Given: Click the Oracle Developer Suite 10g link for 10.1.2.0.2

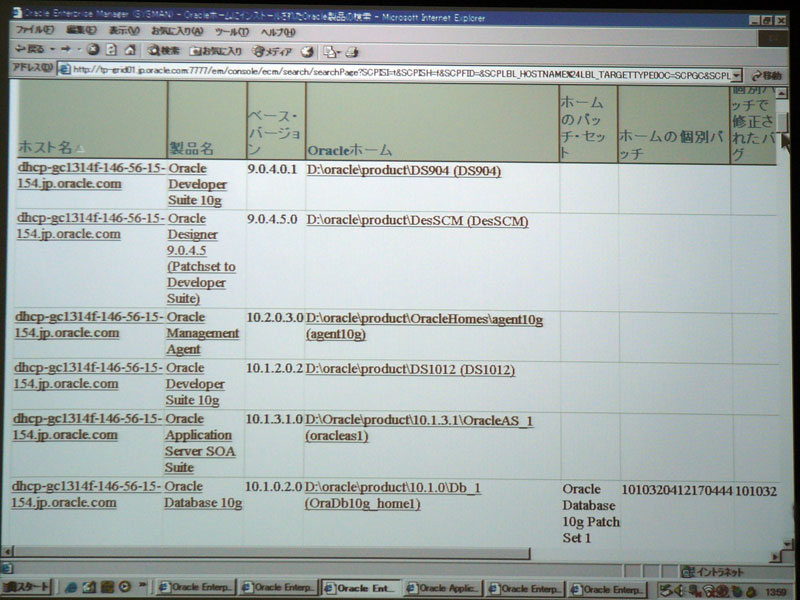Looking at the screenshot, I should tap(194, 384).
